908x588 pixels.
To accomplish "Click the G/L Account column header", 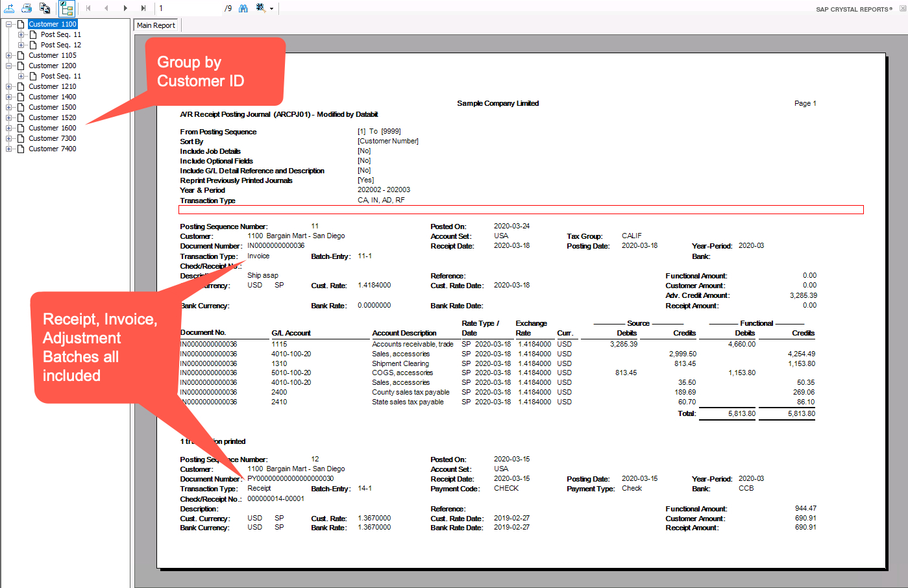I will (291, 333).
